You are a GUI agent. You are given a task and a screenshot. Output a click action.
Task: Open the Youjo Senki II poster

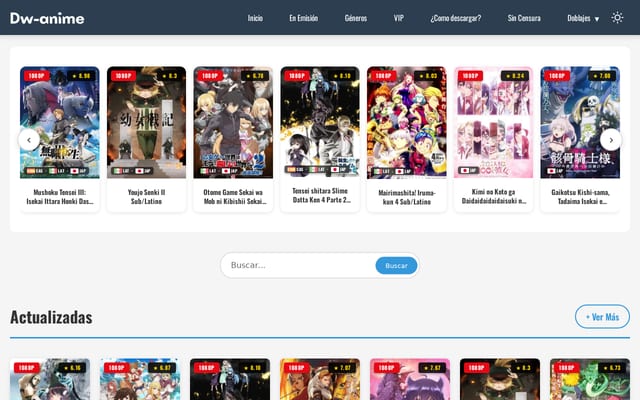tap(146, 122)
